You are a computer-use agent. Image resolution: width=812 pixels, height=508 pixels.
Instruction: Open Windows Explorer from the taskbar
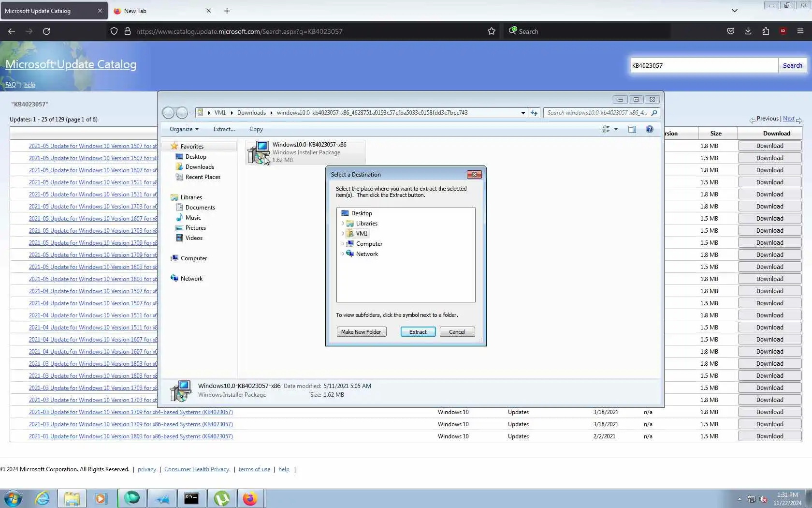(72, 498)
